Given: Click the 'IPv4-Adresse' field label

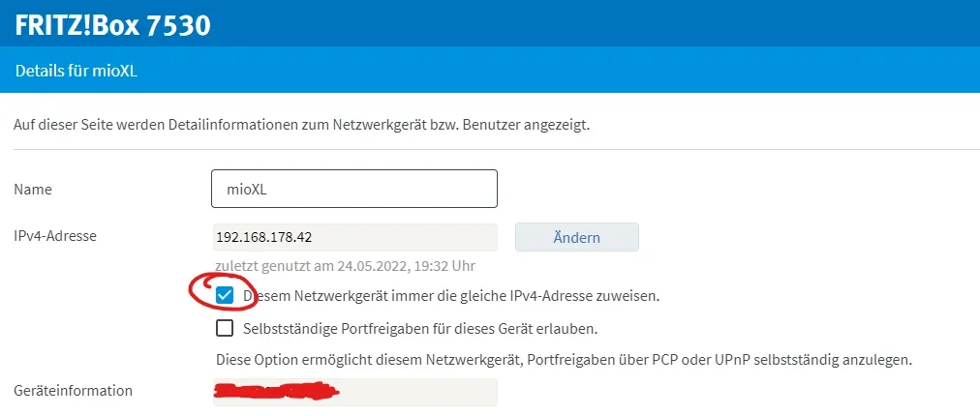Looking at the screenshot, I should pyautogui.click(x=56, y=235).
